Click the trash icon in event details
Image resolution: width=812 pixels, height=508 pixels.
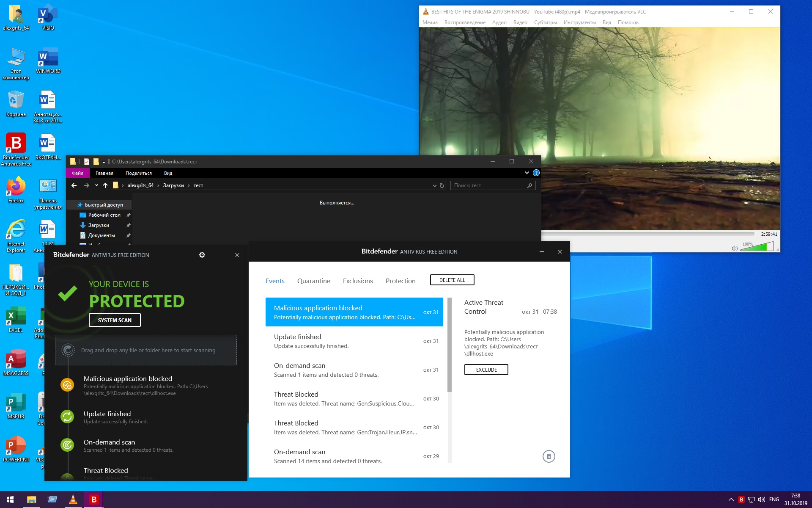pos(549,456)
